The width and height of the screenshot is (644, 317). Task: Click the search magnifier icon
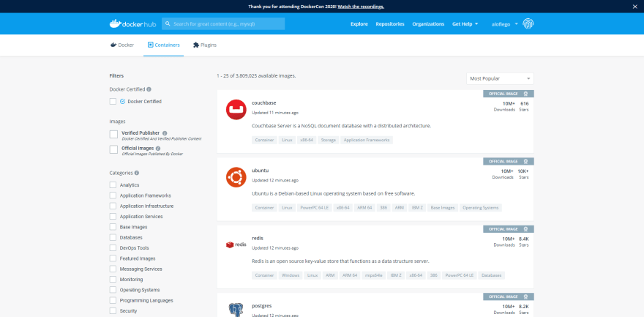coord(168,24)
